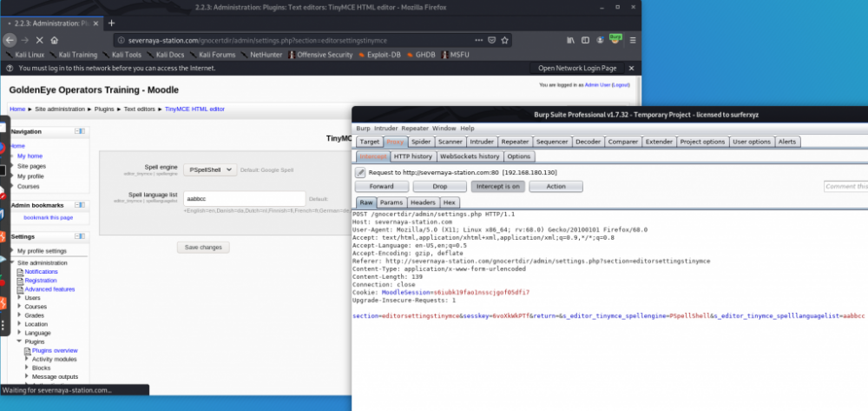The height and width of the screenshot is (411, 868).
Task: Hide the Settings block
Action: click(77, 236)
